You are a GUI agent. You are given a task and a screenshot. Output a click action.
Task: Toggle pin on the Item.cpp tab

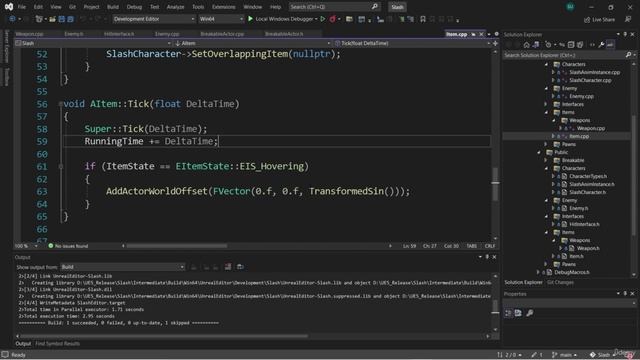pos(473,34)
